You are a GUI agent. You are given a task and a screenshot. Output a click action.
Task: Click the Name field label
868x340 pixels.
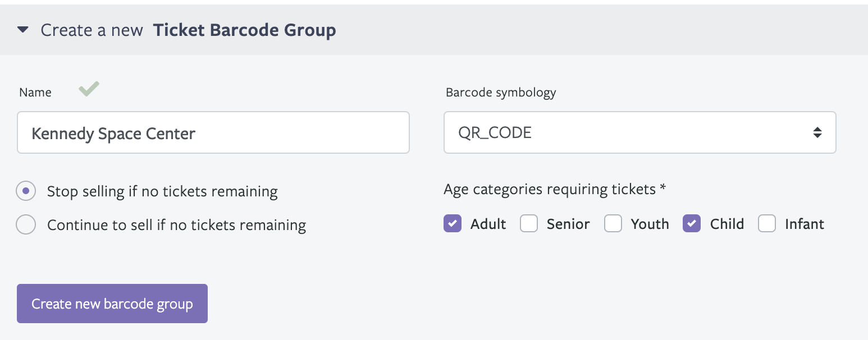tap(35, 93)
